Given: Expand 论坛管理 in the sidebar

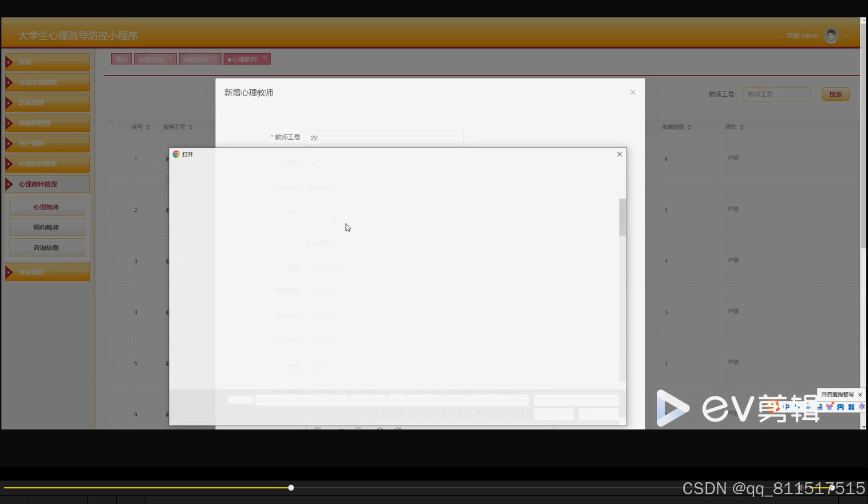Looking at the screenshot, I should [x=47, y=103].
